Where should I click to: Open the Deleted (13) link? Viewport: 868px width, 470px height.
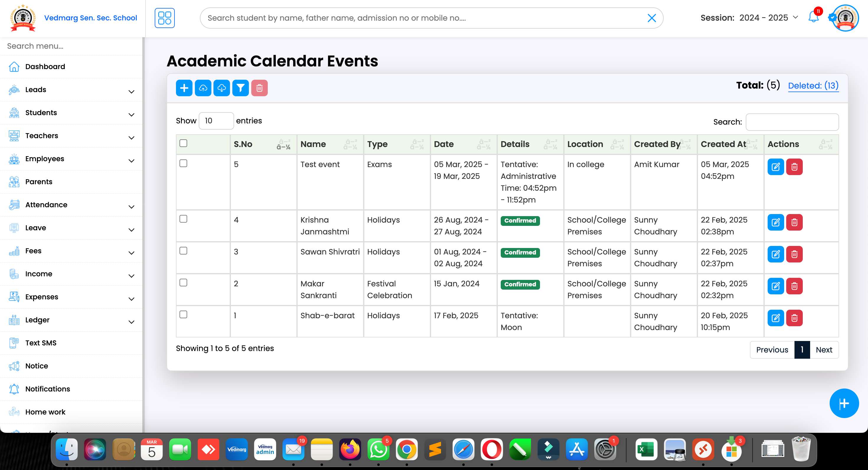(x=813, y=86)
